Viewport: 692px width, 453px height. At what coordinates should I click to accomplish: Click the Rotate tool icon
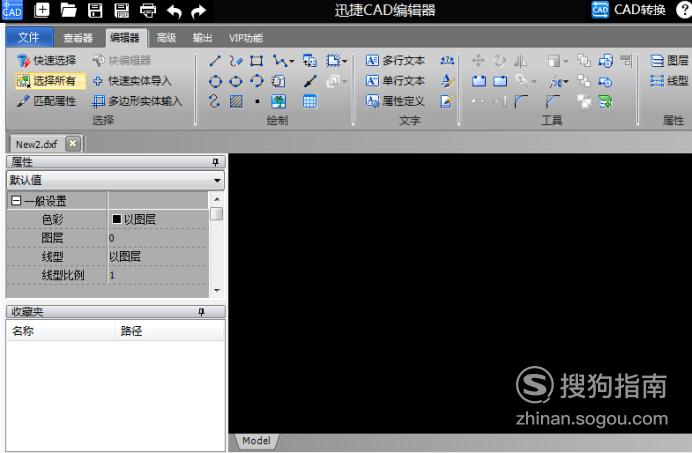[499, 60]
